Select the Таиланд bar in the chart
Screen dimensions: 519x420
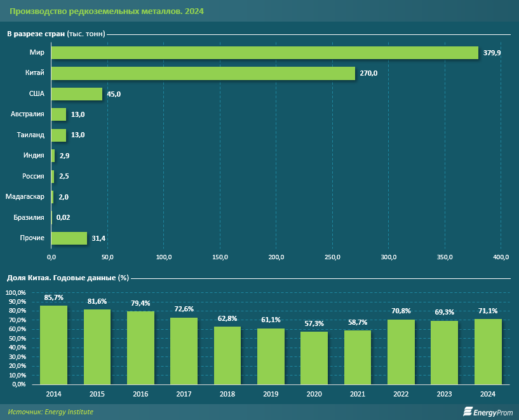coord(58,135)
